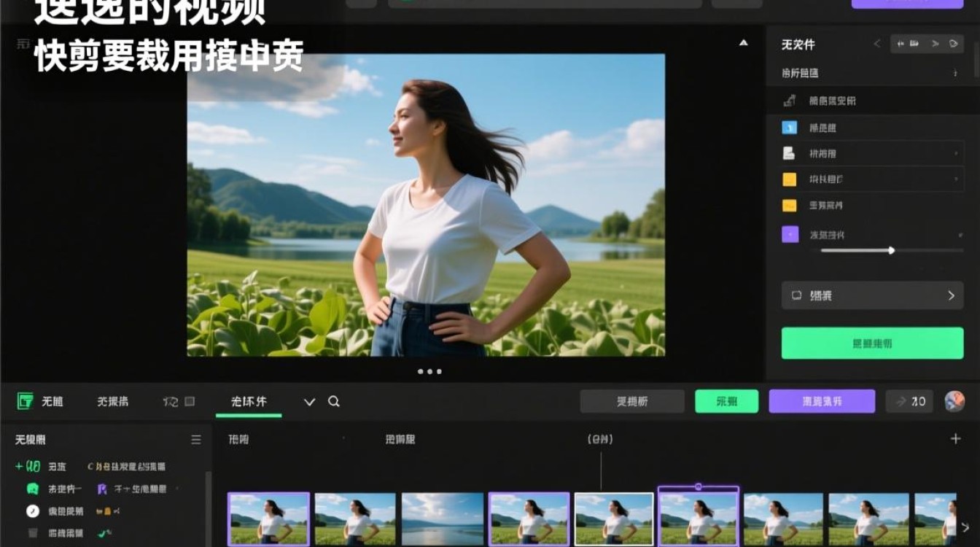Open the dropdown chevron beside the active tab

point(309,401)
